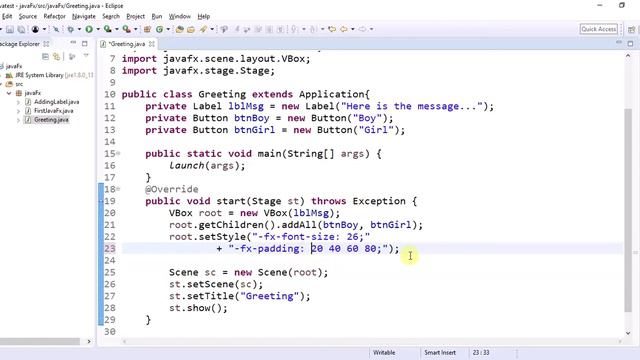This screenshot has width=640, height=360.
Task: Open the Coverage dropdown arrow
Action: tap(117, 29)
